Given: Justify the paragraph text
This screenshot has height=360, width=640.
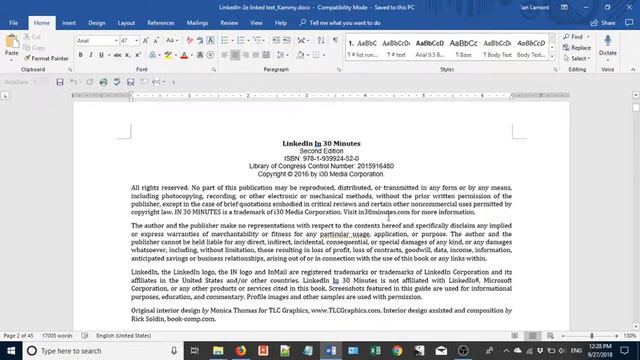Looking at the screenshot, I should pyautogui.click(x=256, y=55).
